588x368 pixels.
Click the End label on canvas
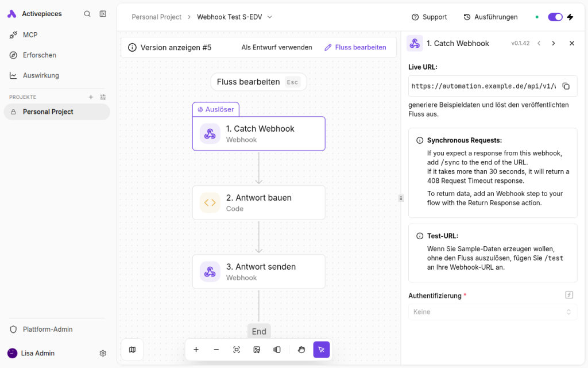pyautogui.click(x=259, y=332)
